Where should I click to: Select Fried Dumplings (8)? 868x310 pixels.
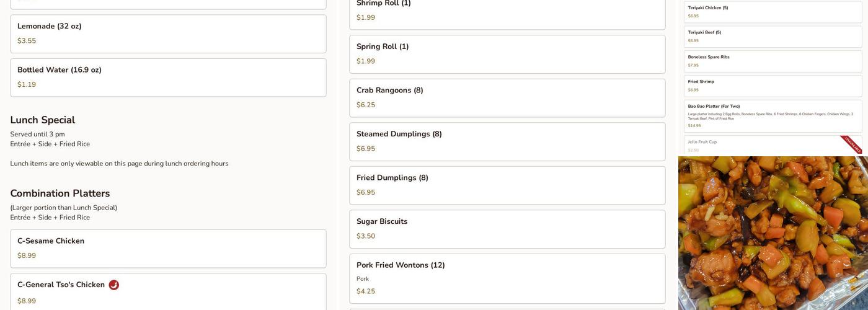[507, 185]
